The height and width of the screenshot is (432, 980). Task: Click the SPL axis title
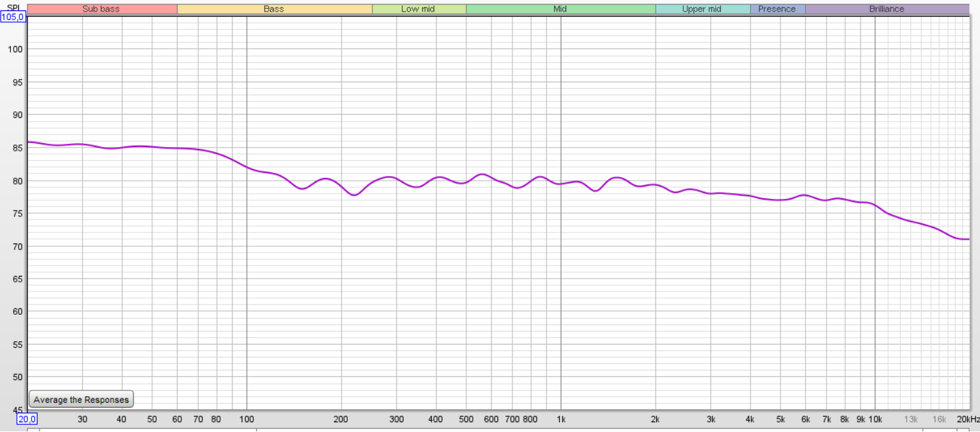14,7
